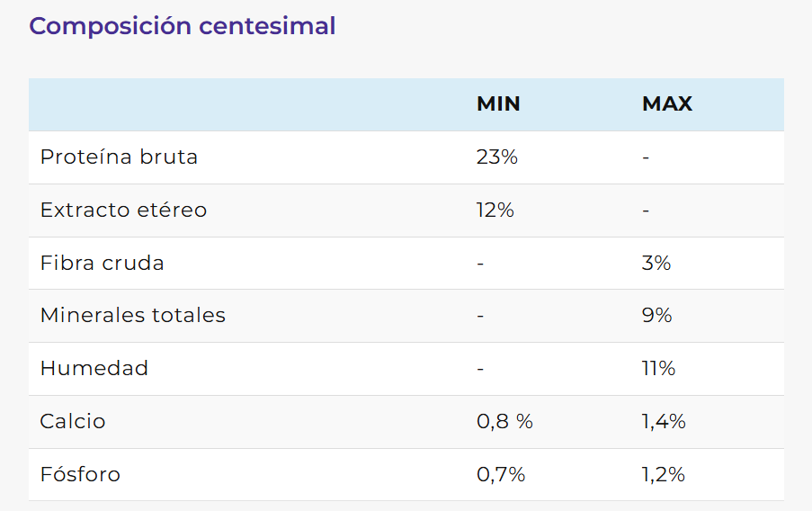Click the 0,8 % Calcio minimum value
The image size is (812, 511).
pyautogui.click(x=504, y=422)
